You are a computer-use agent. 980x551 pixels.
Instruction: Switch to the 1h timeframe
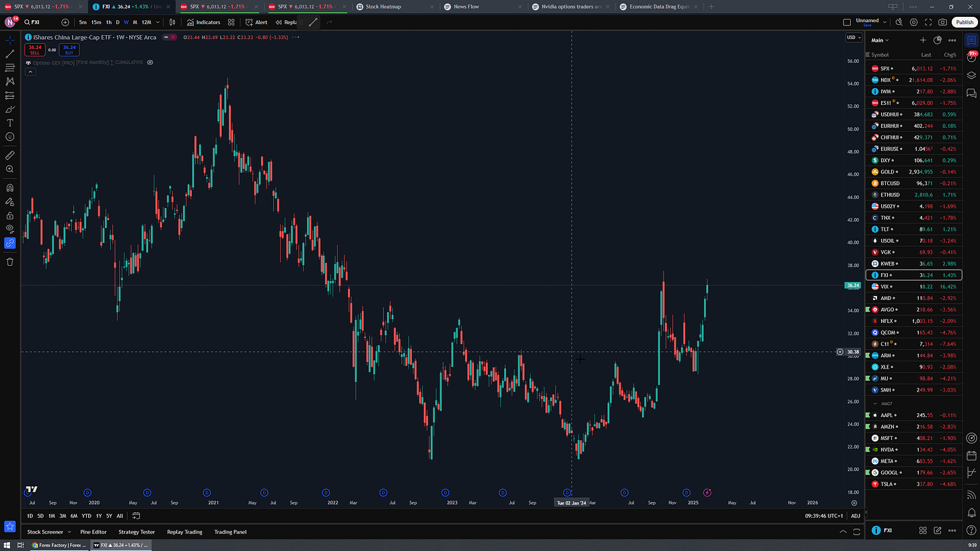tap(108, 22)
